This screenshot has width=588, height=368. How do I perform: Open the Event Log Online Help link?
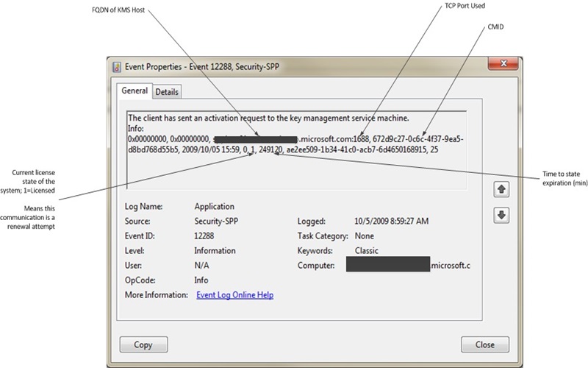pos(234,295)
